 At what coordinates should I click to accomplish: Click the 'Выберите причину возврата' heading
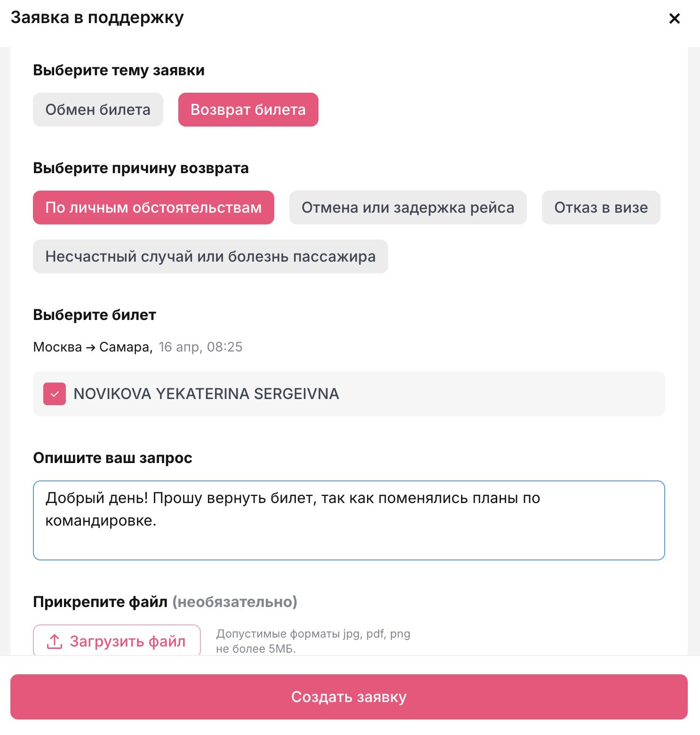pyautogui.click(x=141, y=168)
